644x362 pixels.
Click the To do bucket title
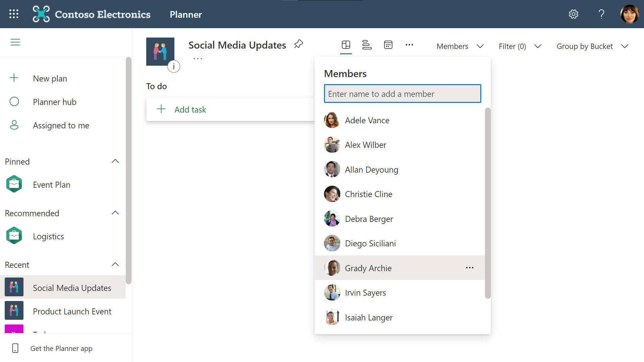click(x=157, y=86)
